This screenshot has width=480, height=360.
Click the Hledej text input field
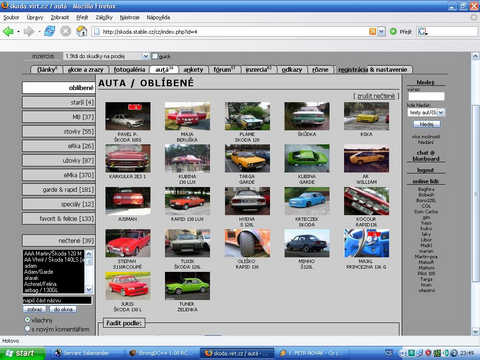tap(426, 96)
